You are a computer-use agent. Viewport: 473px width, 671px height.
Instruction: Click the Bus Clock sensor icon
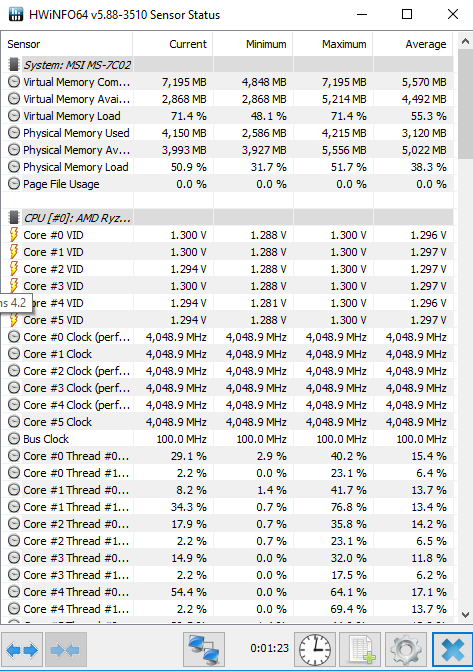[x=14, y=439]
